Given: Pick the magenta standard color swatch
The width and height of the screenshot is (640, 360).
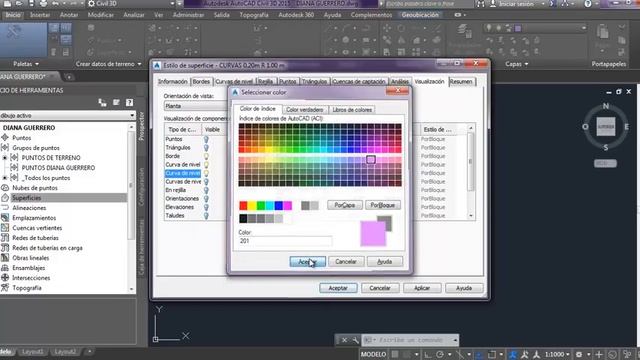Looking at the screenshot, I should pyautogui.click(x=288, y=205).
